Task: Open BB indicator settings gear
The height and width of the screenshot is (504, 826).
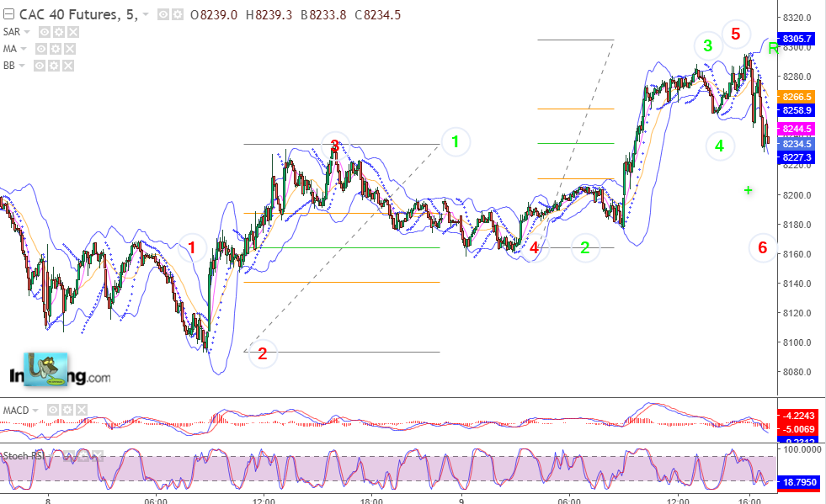Action: pos(54,66)
